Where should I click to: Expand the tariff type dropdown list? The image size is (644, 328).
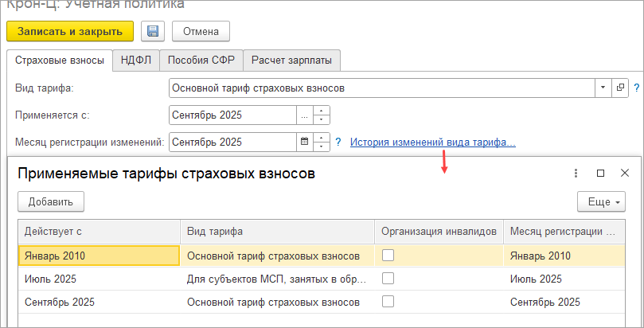point(603,88)
